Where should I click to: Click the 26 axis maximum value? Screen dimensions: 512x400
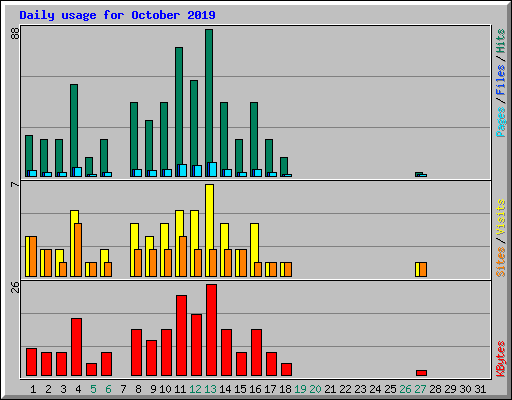[15, 287]
